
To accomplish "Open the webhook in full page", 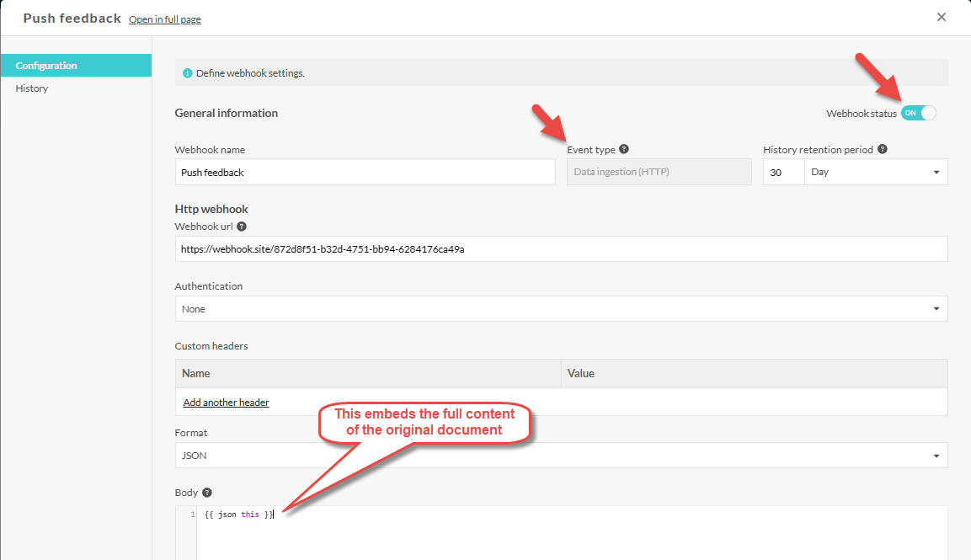I will (164, 19).
